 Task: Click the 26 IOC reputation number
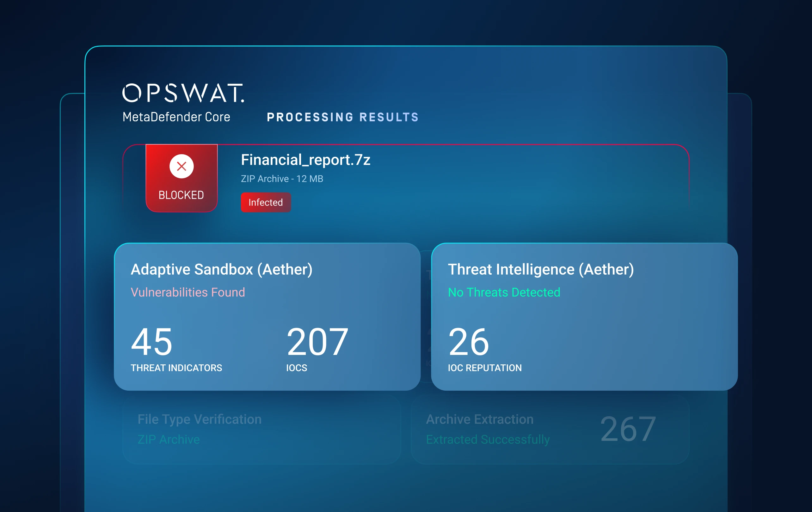coord(469,342)
